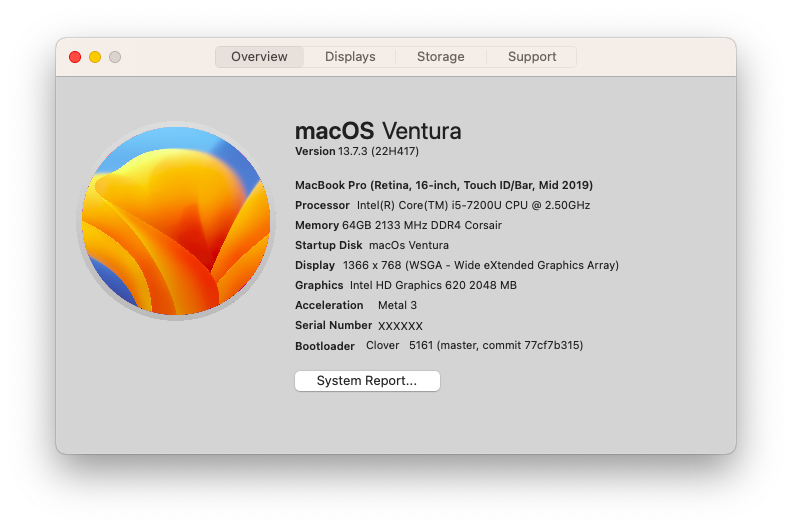
Task: Click the 64GB 2133 MHz DDR4 memory value
Action: (422, 225)
